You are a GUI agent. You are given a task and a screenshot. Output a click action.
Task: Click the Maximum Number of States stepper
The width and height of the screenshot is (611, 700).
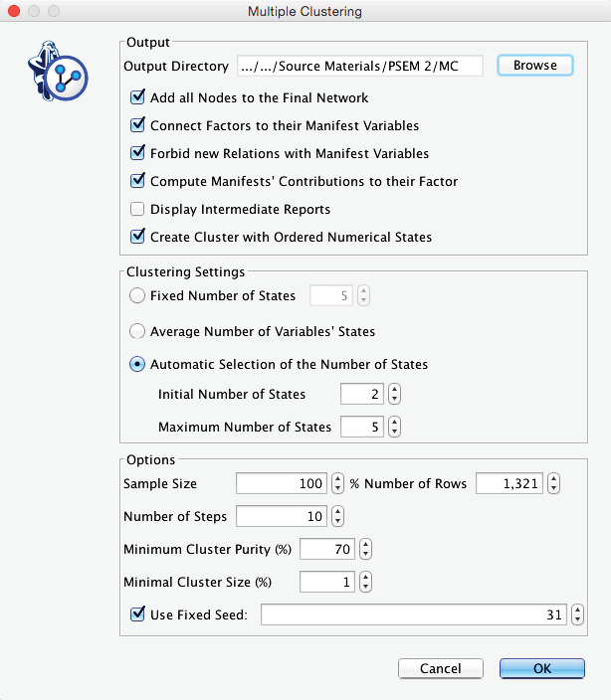(395, 428)
